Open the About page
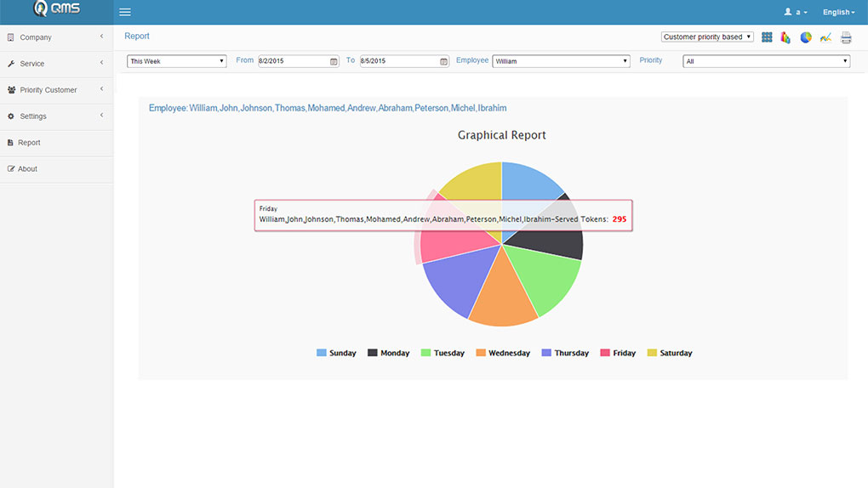This screenshot has height=488, width=868. 56,168
